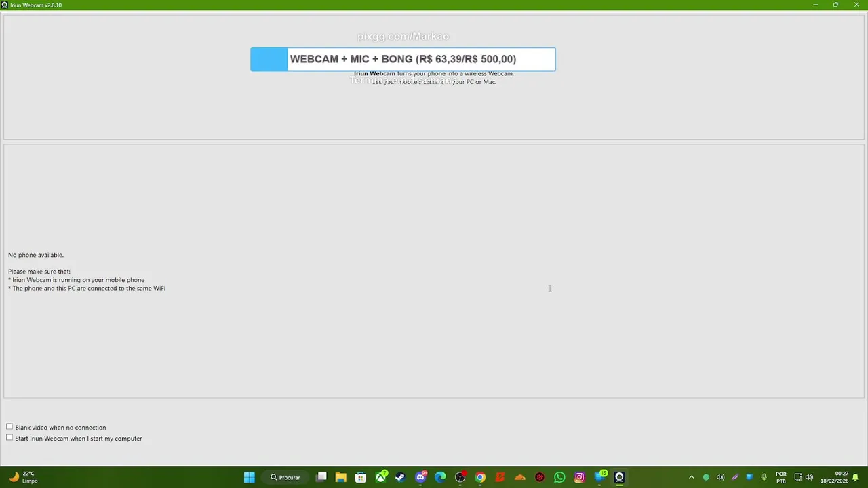Expand the hidden system tray icons
868x488 pixels.
691,477
